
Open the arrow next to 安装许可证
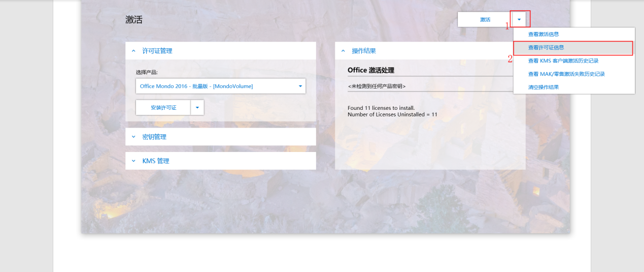click(x=197, y=108)
